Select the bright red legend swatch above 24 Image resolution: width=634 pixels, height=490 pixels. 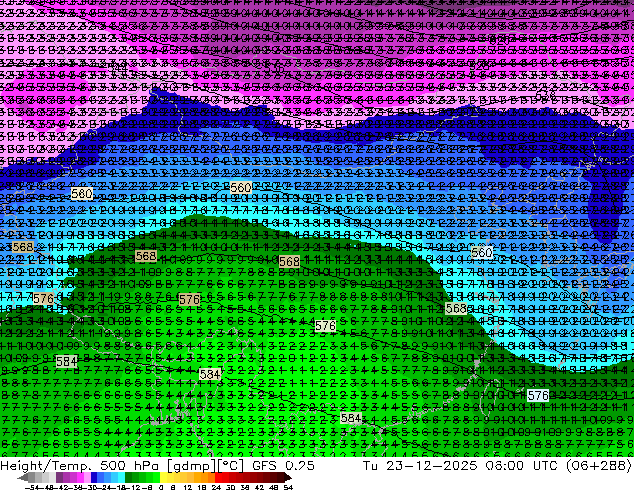(x=218, y=477)
